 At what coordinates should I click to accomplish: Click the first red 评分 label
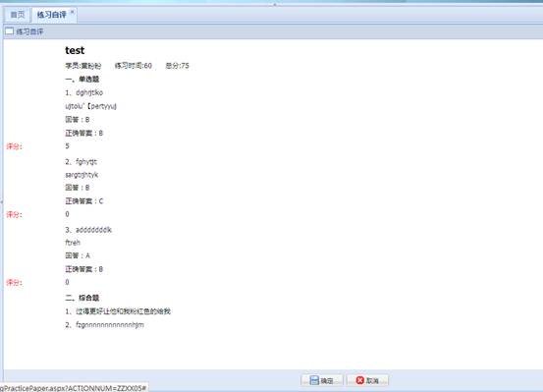14,146
